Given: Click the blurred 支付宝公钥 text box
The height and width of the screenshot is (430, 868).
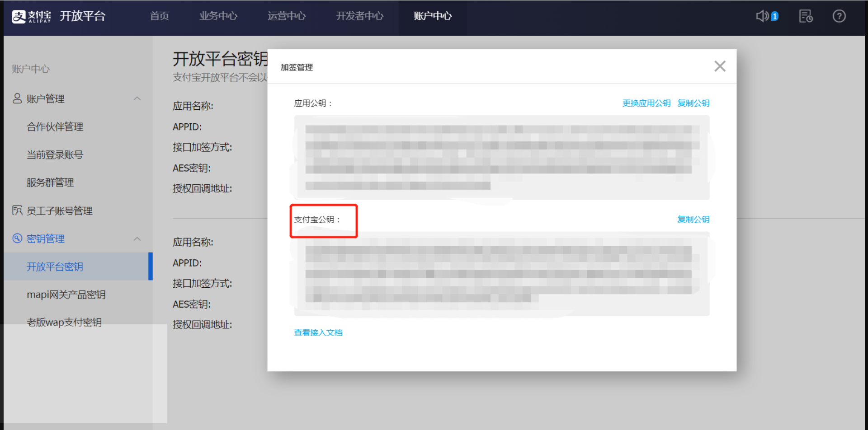Looking at the screenshot, I should (x=502, y=274).
